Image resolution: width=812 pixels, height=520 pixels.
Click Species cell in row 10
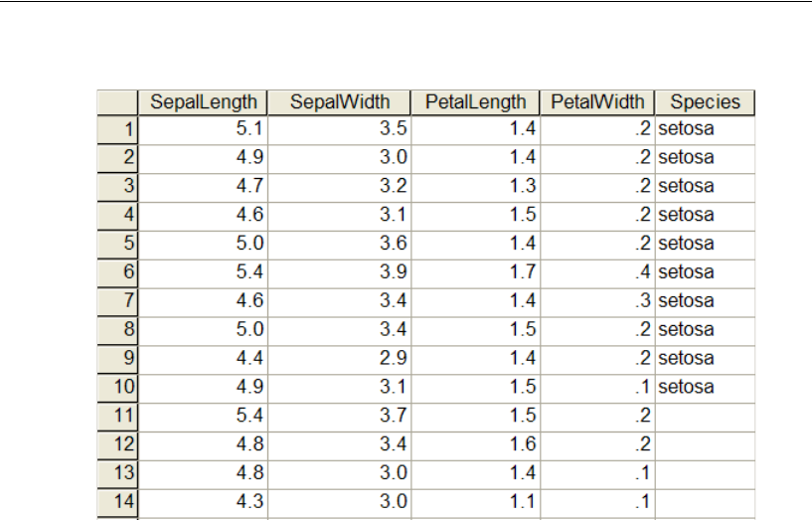[x=705, y=386]
